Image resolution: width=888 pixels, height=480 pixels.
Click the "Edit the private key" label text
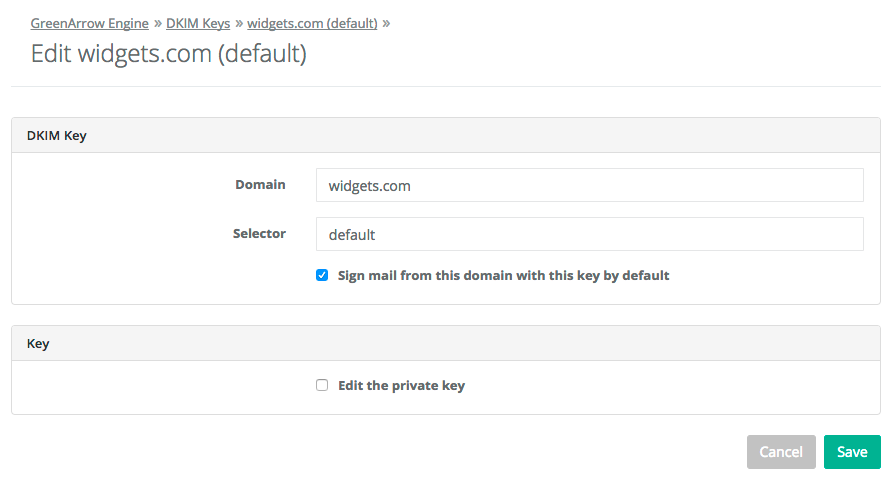point(401,385)
